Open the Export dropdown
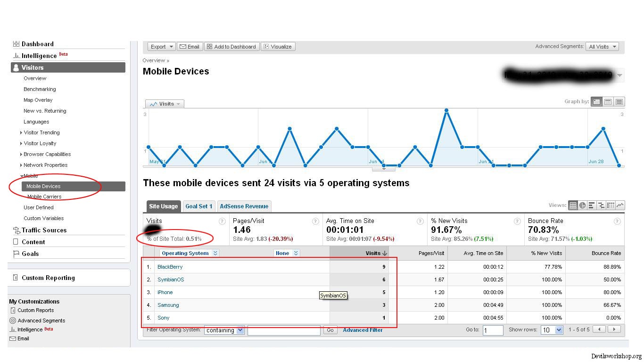This screenshot has width=644, height=362. tap(161, 47)
